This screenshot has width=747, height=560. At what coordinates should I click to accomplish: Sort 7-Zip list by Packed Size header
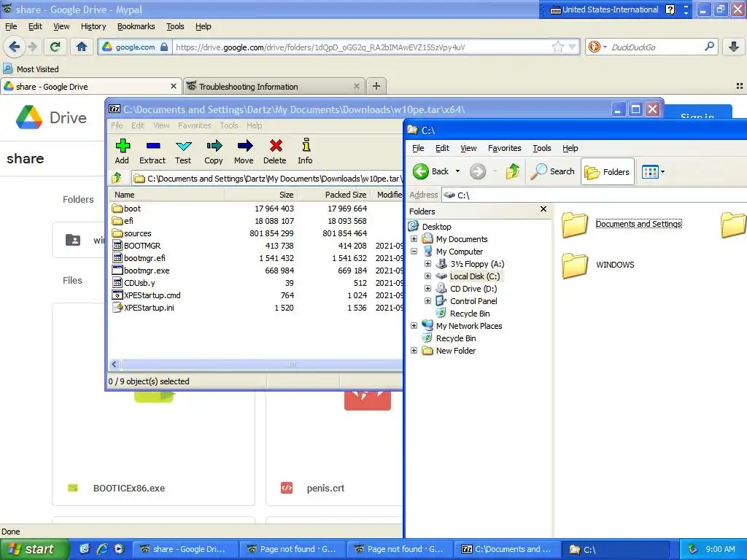[334, 195]
